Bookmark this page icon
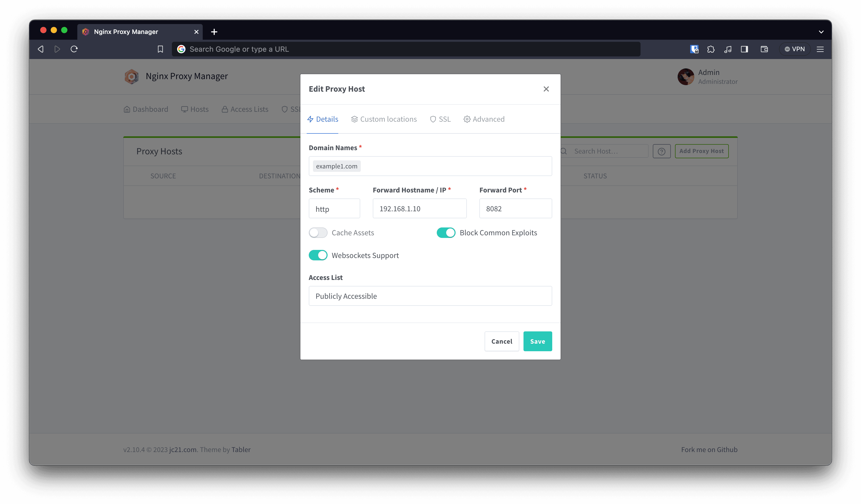861x504 pixels. (160, 49)
